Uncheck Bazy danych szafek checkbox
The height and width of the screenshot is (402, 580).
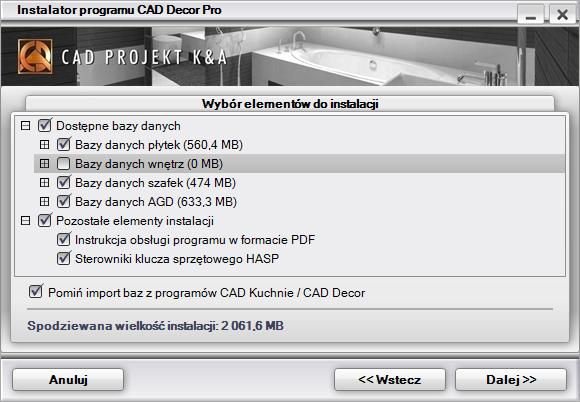64,182
